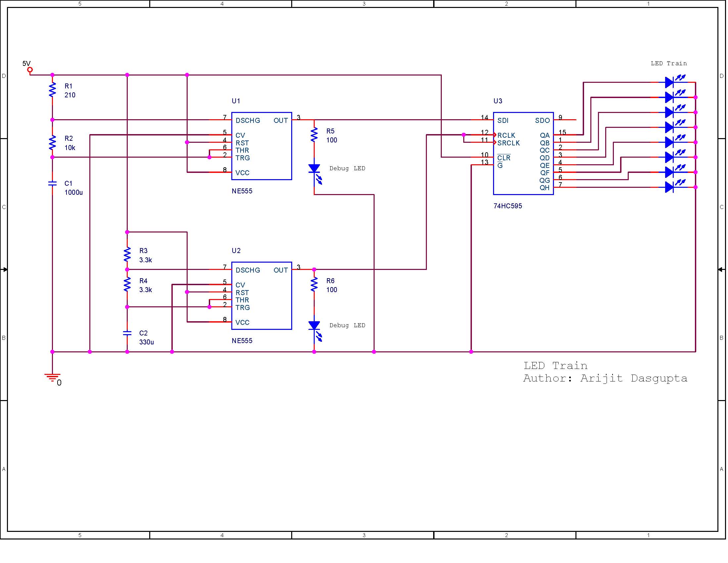Select the R6 resistor symbol

pos(315,285)
